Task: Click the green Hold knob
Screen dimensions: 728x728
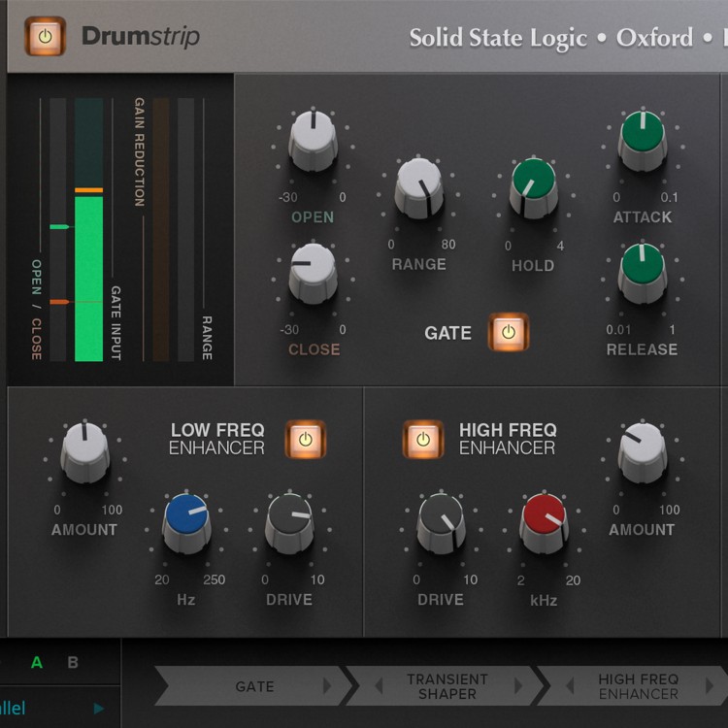Action: [x=533, y=185]
